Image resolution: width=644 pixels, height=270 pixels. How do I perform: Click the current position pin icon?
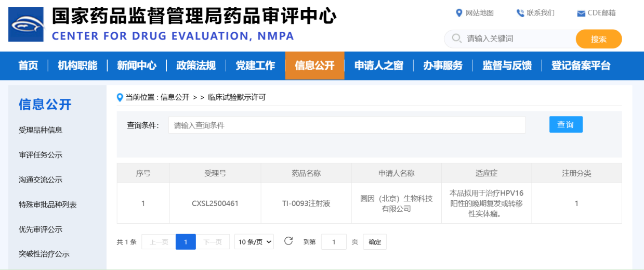coord(120,97)
